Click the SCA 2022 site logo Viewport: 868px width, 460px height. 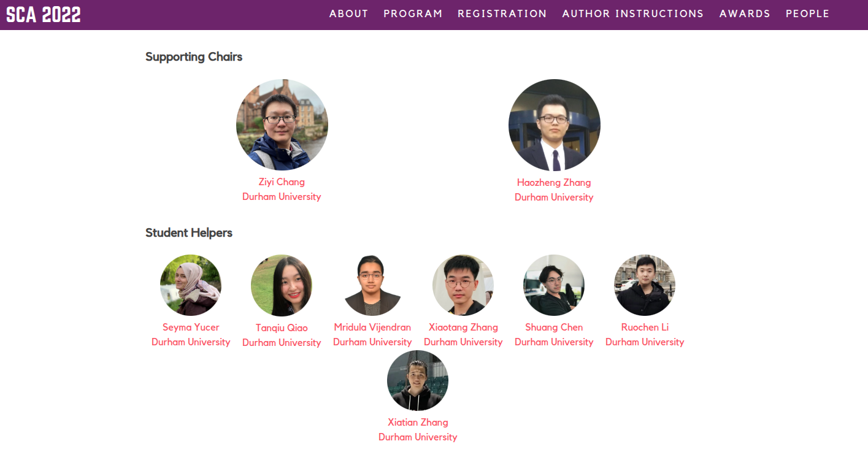44,14
